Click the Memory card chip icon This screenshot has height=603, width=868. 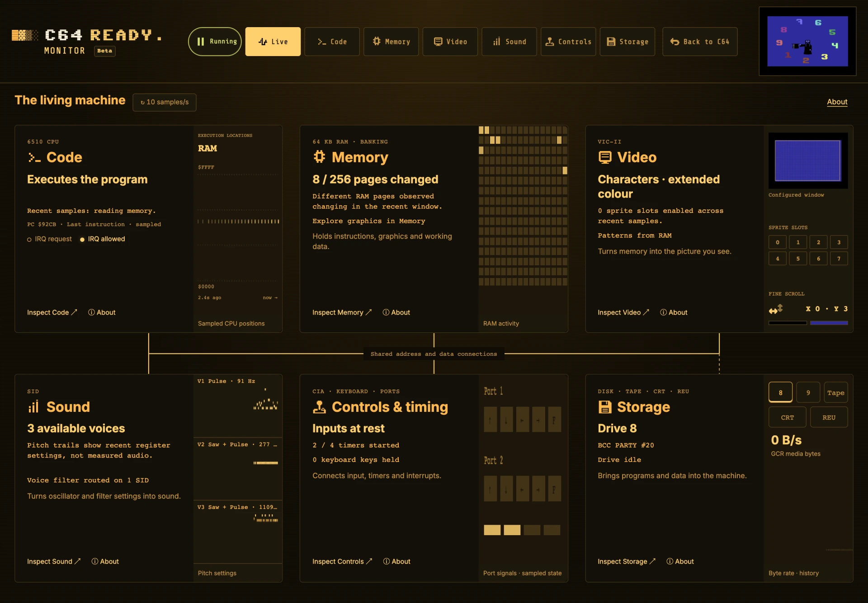tap(319, 157)
